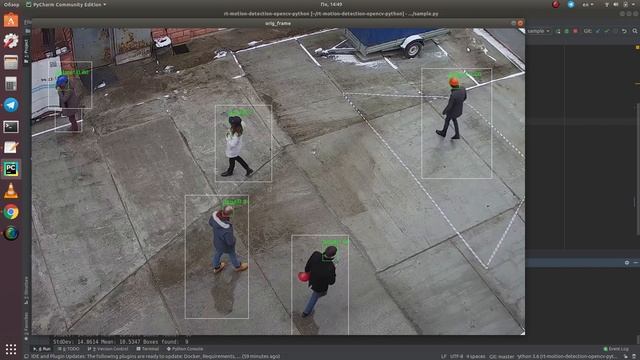Revert changes with the undo arrow icon

click(624, 31)
